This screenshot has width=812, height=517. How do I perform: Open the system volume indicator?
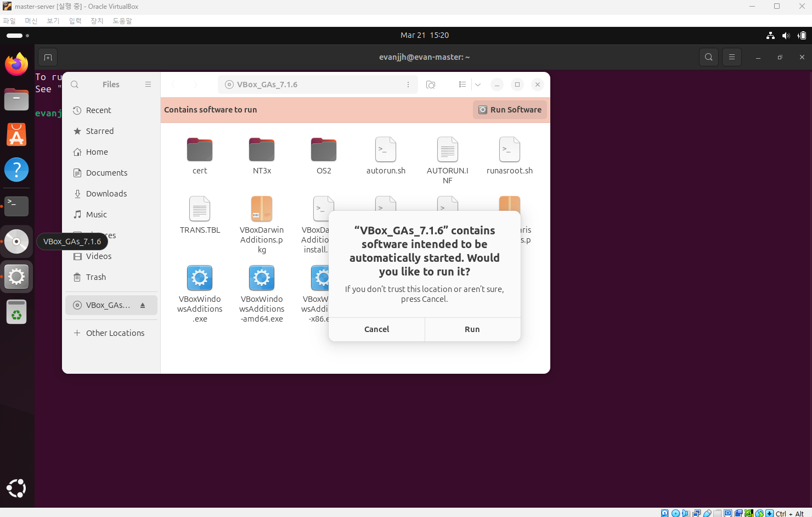[x=786, y=35]
